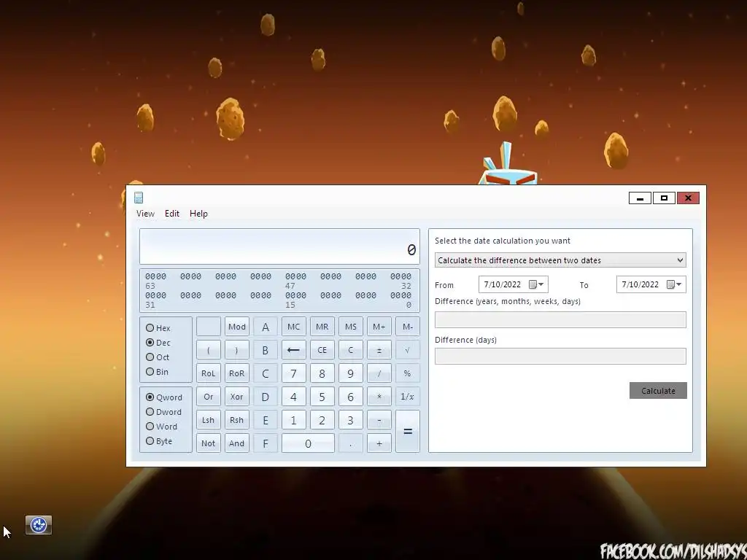Click the hex F key
Image resolution: width=747 pixels, height=560 pixels.
[266, 443]
